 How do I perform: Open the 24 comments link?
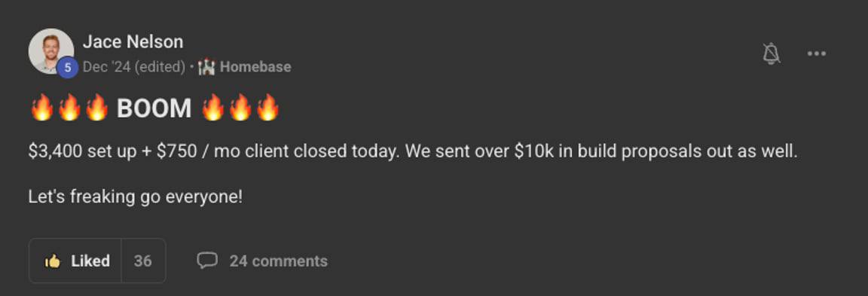click(279, 261)
